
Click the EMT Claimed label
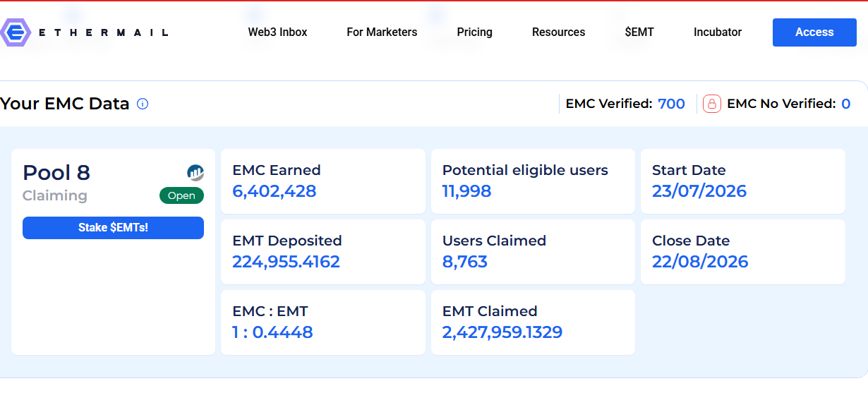pyautogui.click(x=490, y=311)
